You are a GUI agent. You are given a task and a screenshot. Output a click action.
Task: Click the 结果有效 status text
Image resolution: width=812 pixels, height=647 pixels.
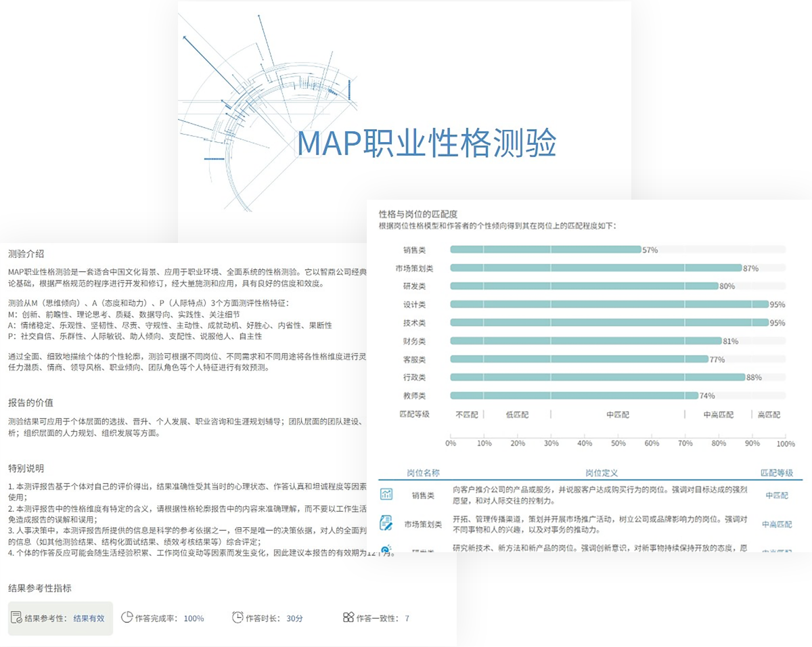tap(89, 618)
